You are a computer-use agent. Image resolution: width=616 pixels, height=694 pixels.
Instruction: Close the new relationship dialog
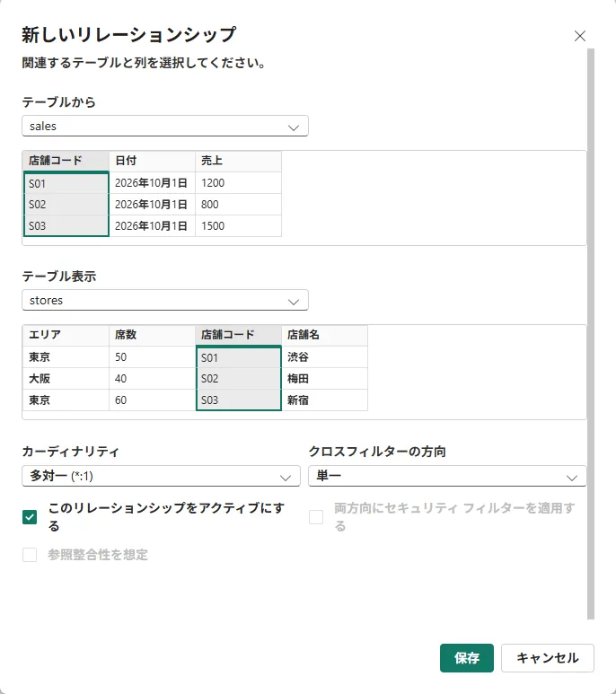point(580,36)
